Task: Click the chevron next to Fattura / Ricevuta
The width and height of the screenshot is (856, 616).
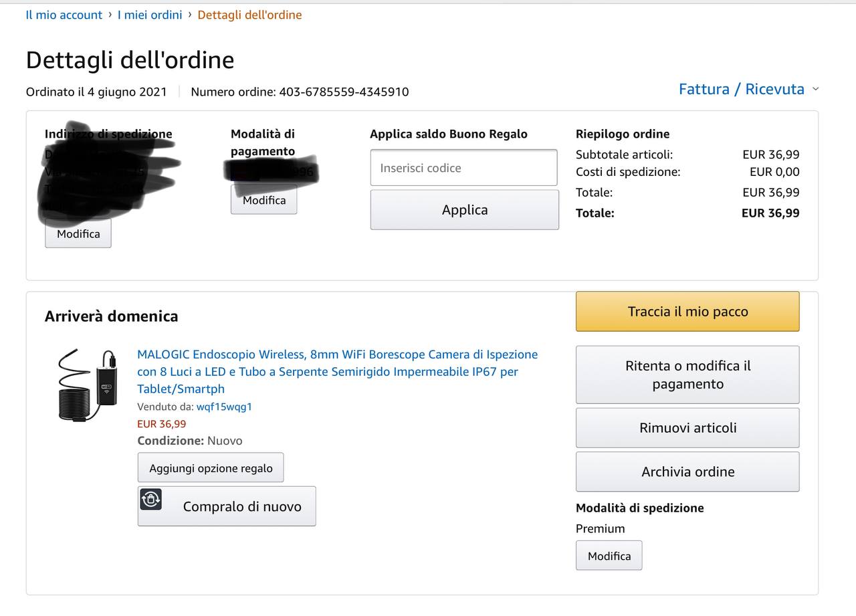Action: [815, 89]
